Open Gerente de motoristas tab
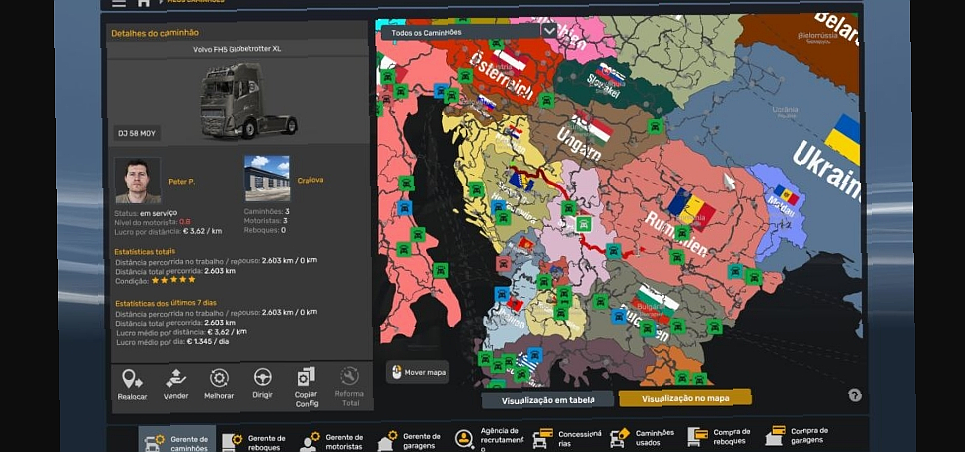 (x=331, y=442)
